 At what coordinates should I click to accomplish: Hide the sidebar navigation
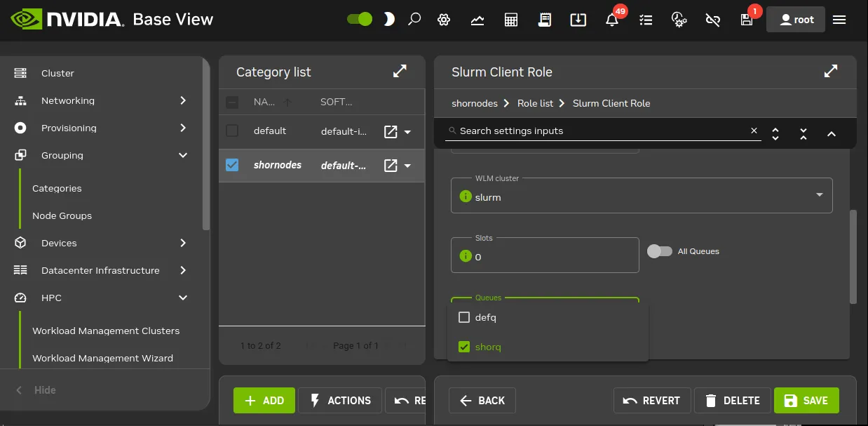pyautogui.click(x=36, y=390)
